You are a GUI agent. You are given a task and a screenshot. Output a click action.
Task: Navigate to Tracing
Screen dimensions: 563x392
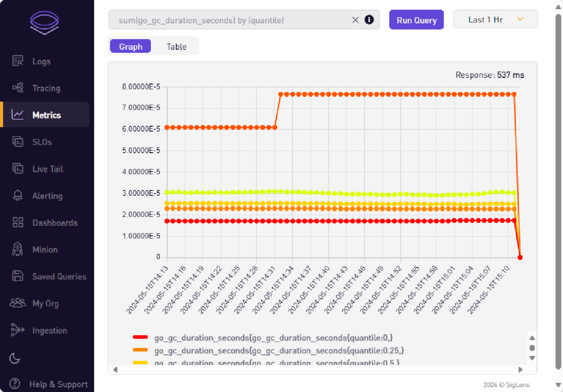pyautogui.click(x=47, y=88)
